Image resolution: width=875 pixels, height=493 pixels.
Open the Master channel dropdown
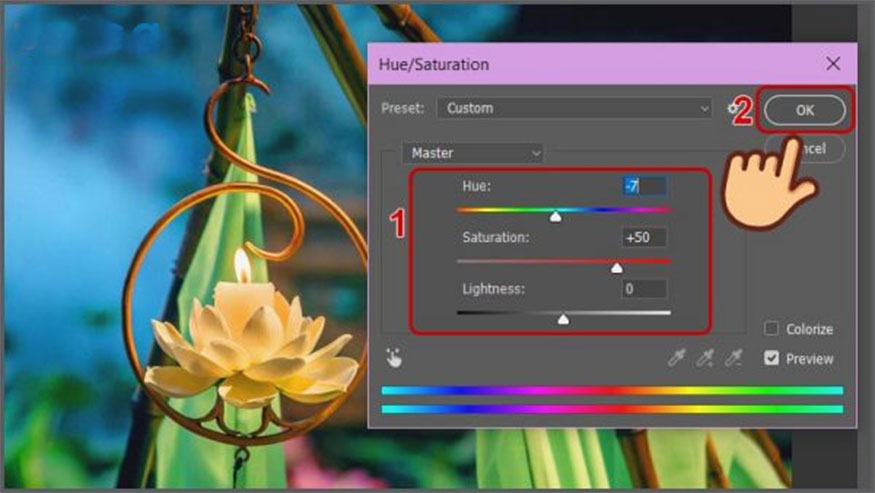coord(473,153)
